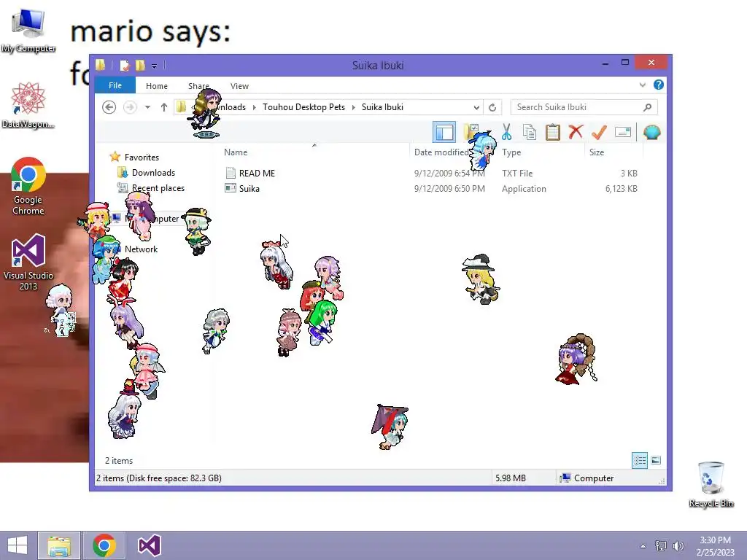Click the quick access Properties icon

[125, 65]
